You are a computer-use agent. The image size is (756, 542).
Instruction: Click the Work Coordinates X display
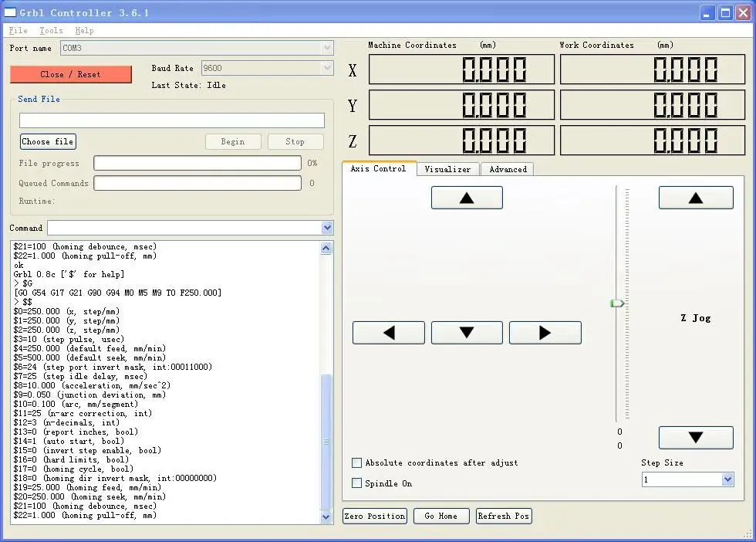[653, 69]
